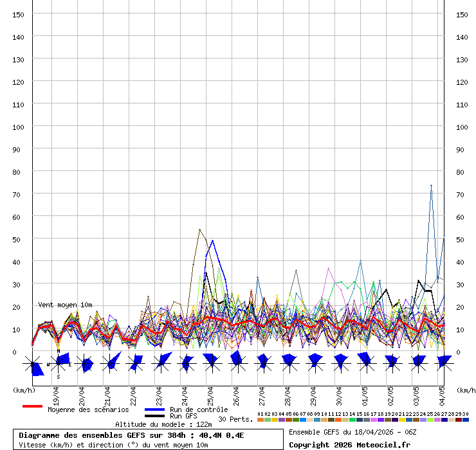Click the wind rose with N/W/E/S compass labels
This screenshot has width=476, height=450.
pyautogui.click(x=59, y=363)
